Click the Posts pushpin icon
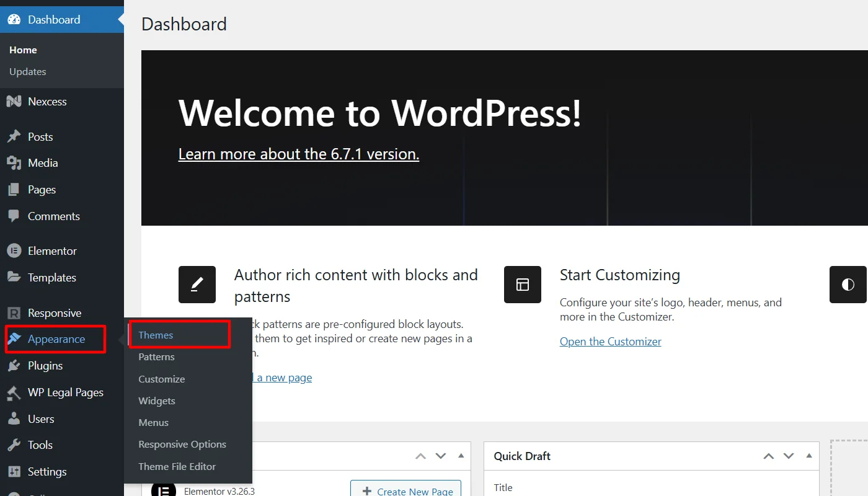Screen dimensions: 868x496 [14, 137]
